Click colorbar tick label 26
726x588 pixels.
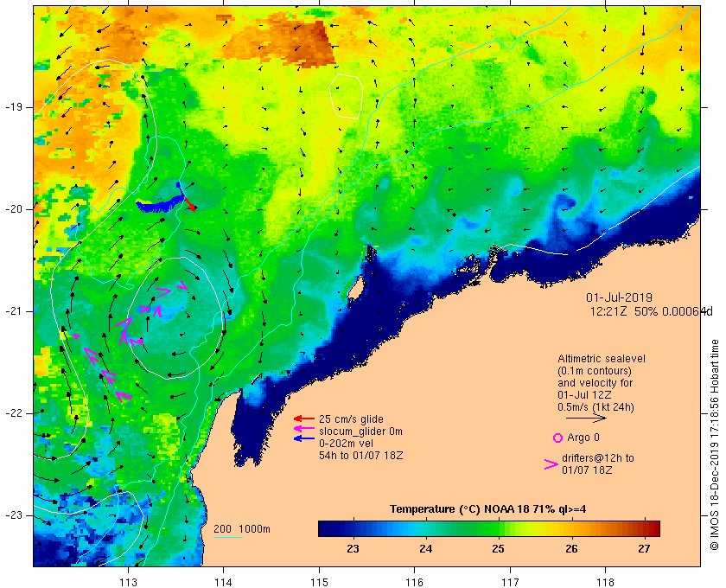571,549
